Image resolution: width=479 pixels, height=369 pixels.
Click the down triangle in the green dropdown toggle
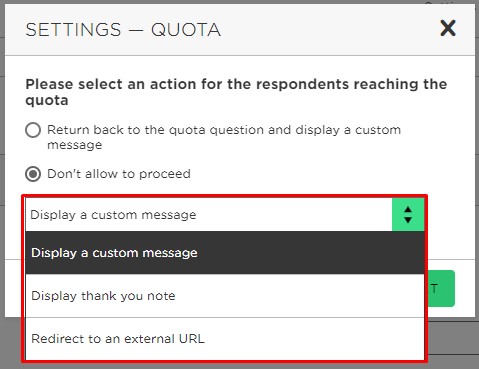pyautogui.click(x=408, y=220)
